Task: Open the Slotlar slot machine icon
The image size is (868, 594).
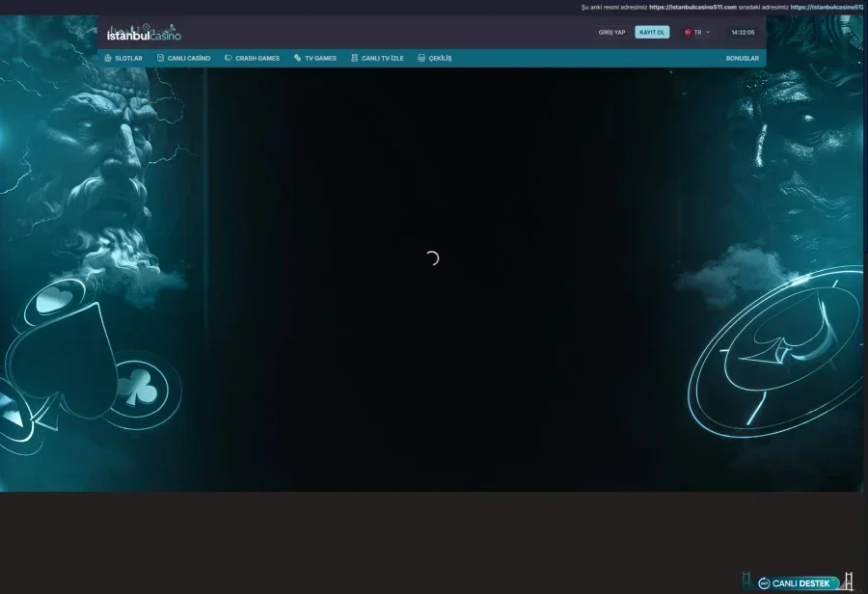Action: pos(108,58)
